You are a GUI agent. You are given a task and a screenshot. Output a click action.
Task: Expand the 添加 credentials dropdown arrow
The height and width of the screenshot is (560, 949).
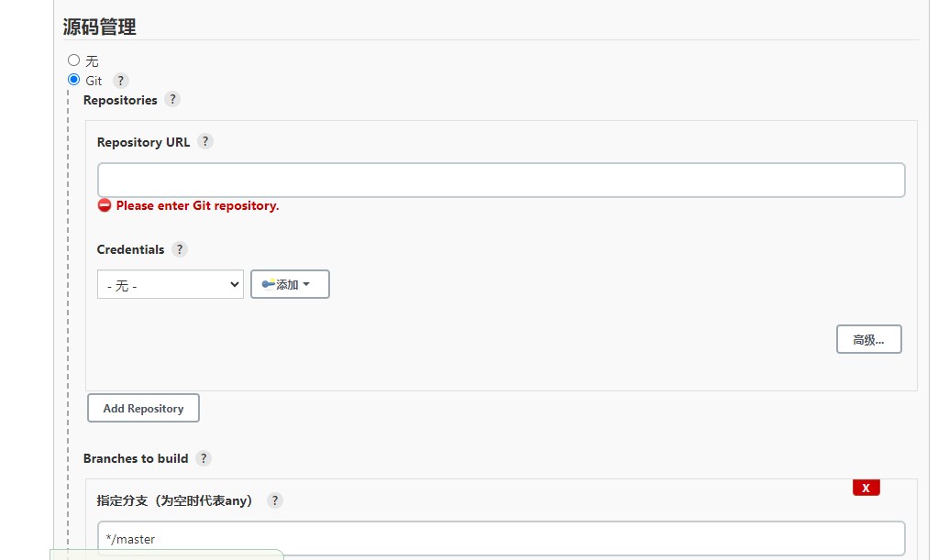(306, 284)
